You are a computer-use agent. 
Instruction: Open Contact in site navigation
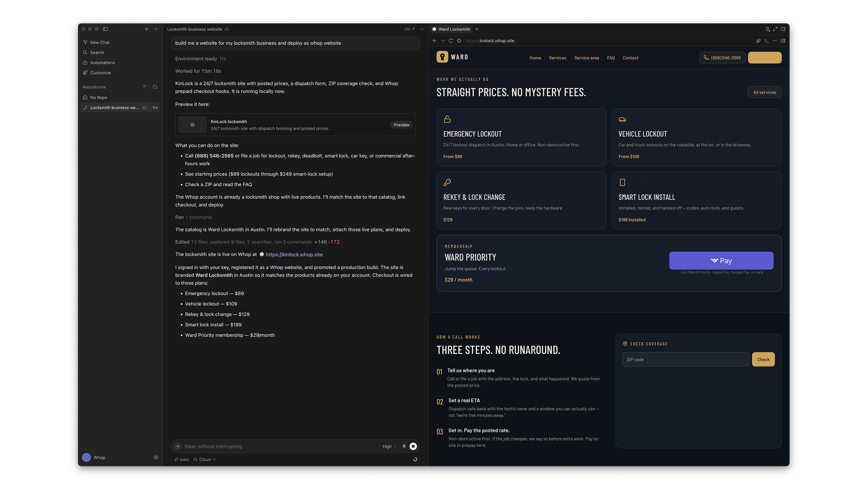tap(631, 58)
